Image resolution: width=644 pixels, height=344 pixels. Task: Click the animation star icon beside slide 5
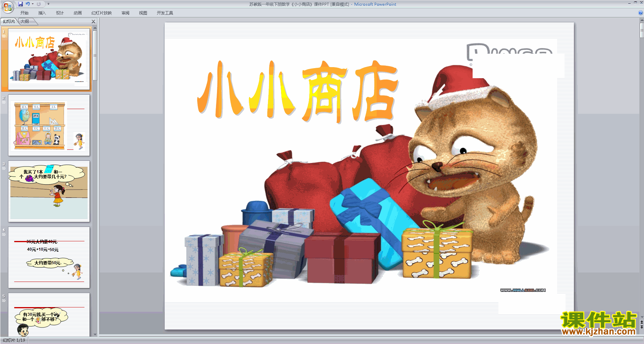point(4,301)
